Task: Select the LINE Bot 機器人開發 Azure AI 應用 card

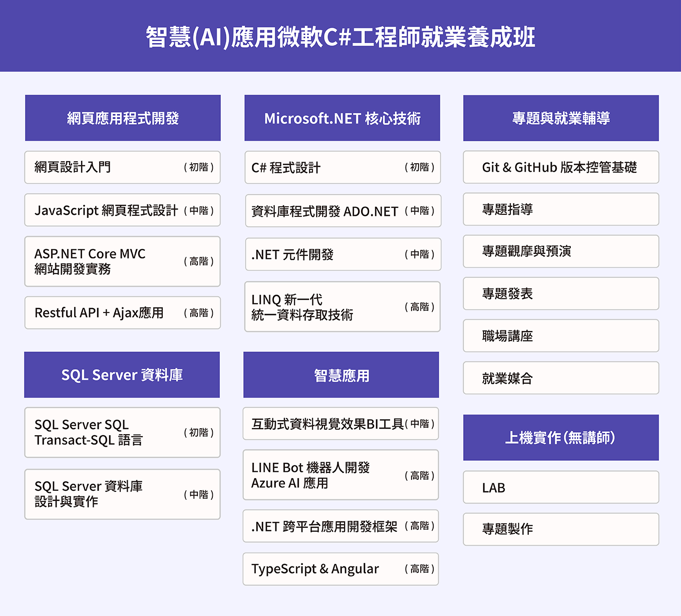Action: [x=340, y=475]
